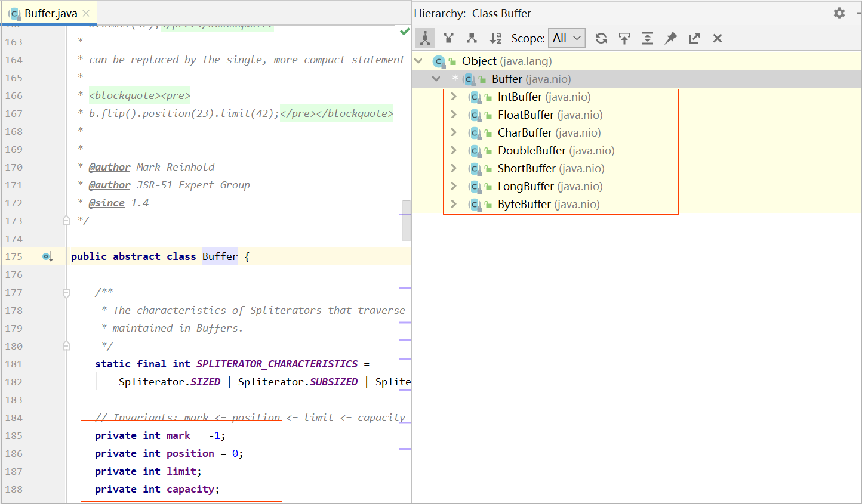This screenshot has height=504, width=862.
Task: Switch to Supertypes Hierarchy view icon
Action: pyautogui.click(x=449, y=38)
